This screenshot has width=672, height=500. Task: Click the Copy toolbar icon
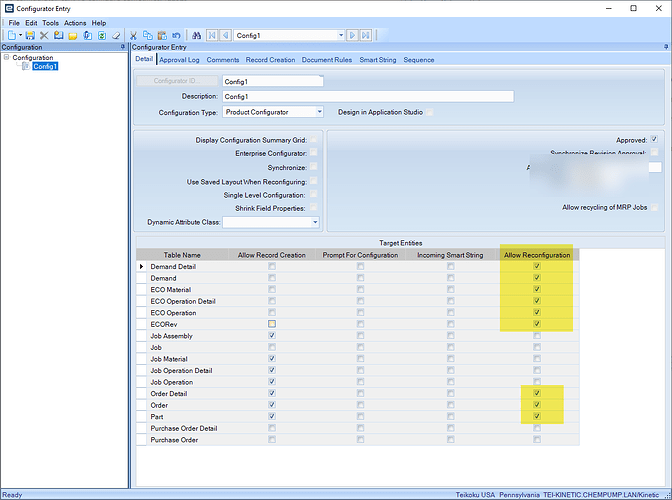tap(148, 36)
